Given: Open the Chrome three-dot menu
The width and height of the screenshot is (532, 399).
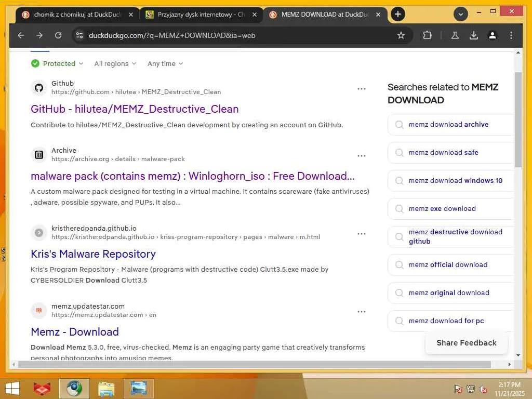Looking at the screenshot, I should (511, 35).
